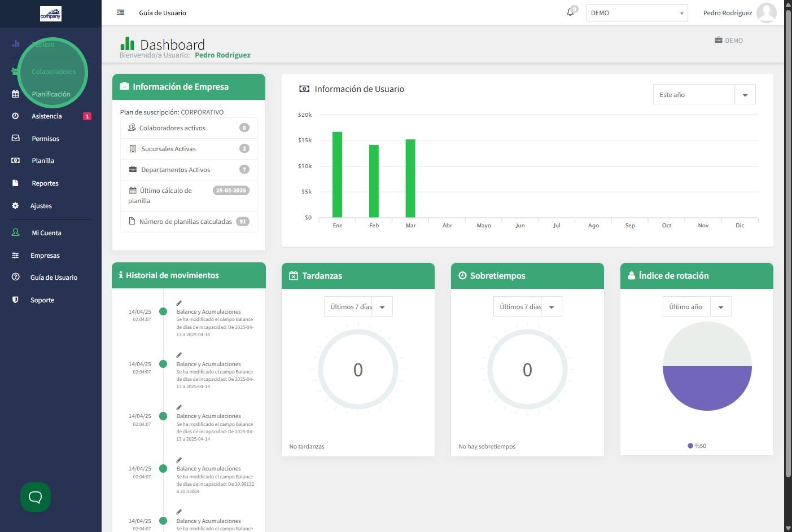Click the Reportes file icon

coord(15,183)
